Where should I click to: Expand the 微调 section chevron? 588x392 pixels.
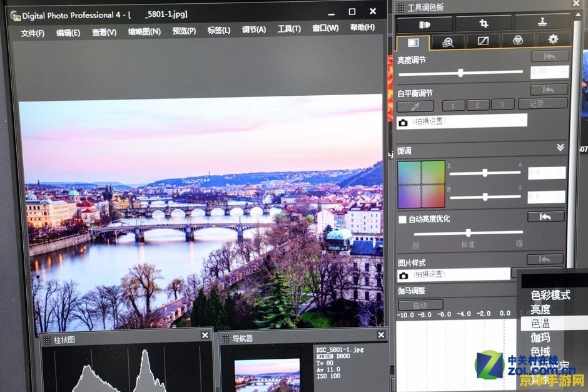tap(560, 148)
